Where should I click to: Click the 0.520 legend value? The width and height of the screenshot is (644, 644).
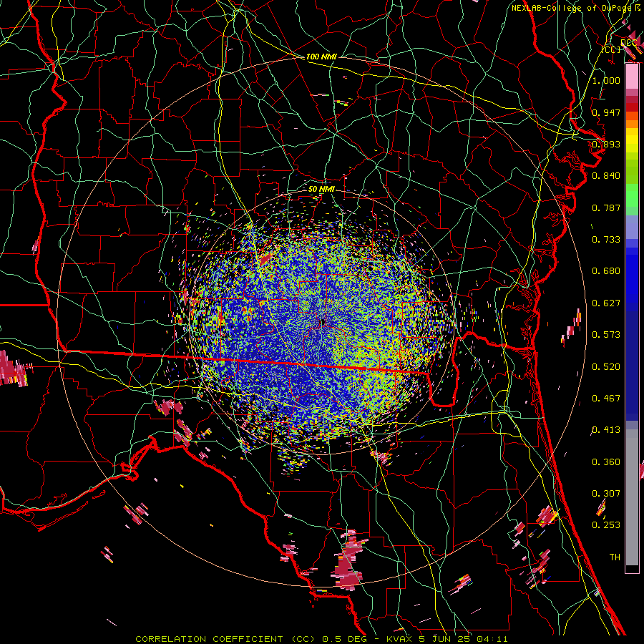606,366
